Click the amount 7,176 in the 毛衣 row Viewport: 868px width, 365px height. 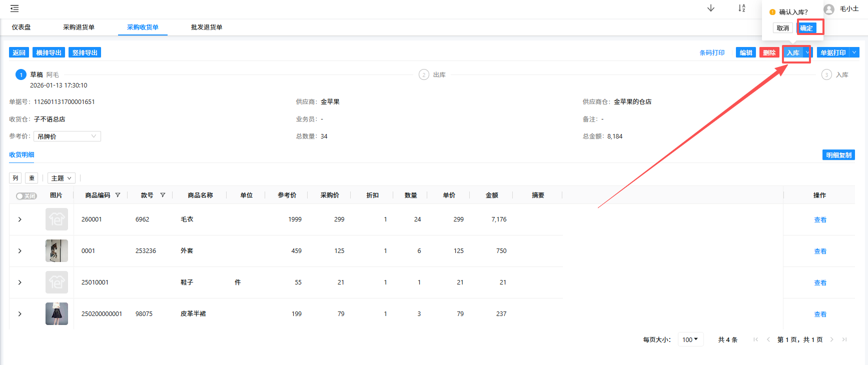499,219
